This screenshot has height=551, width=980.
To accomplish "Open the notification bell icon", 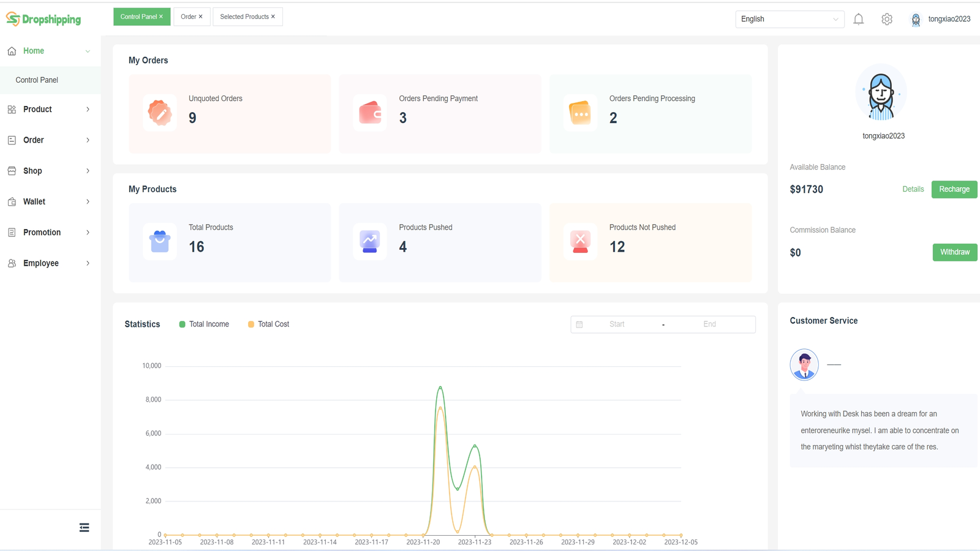I will [858, 19].
